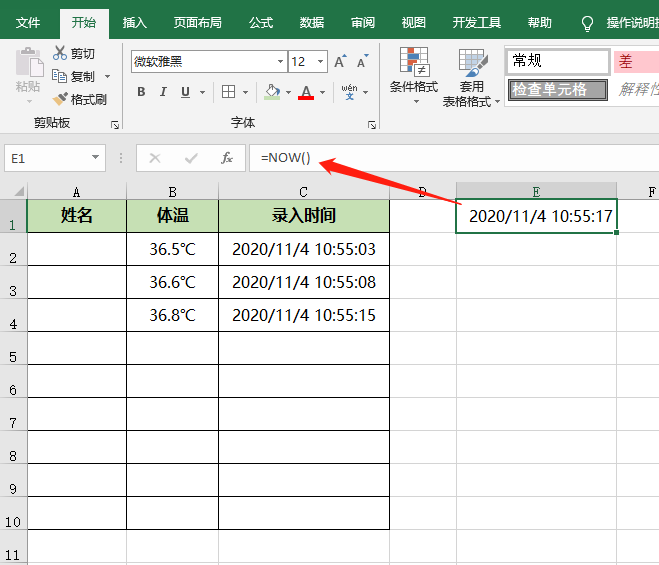This screenshot has width=659, height=565.
Task: Decrease font size with smaller A icon
Action: click(361, 62)
